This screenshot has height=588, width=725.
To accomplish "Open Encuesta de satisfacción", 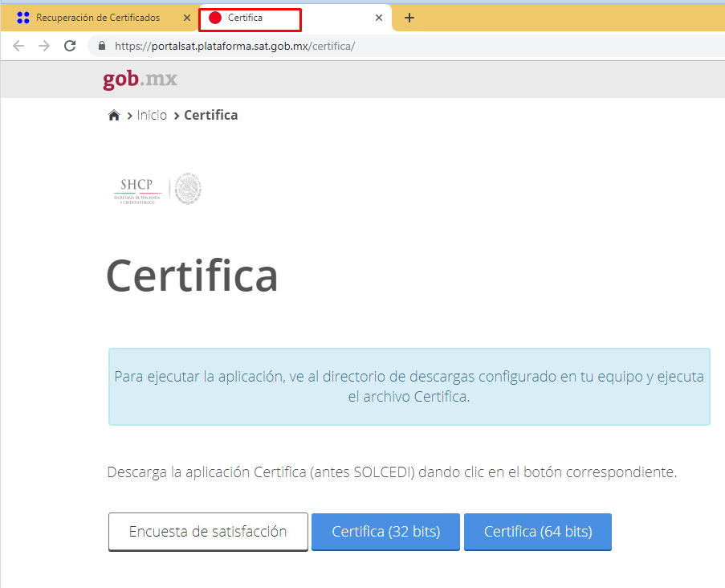I will coord(208,532).
